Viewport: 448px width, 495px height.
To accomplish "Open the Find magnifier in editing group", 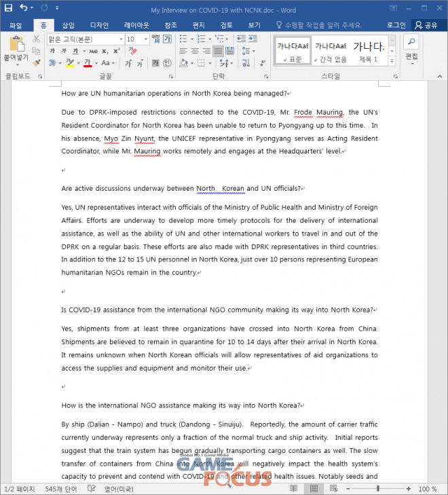I will (411, 42).
